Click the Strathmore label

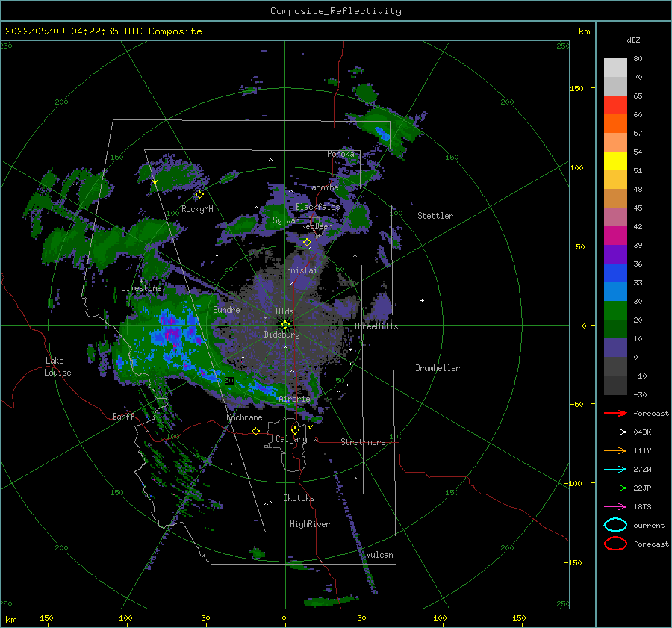pos(363,442)
